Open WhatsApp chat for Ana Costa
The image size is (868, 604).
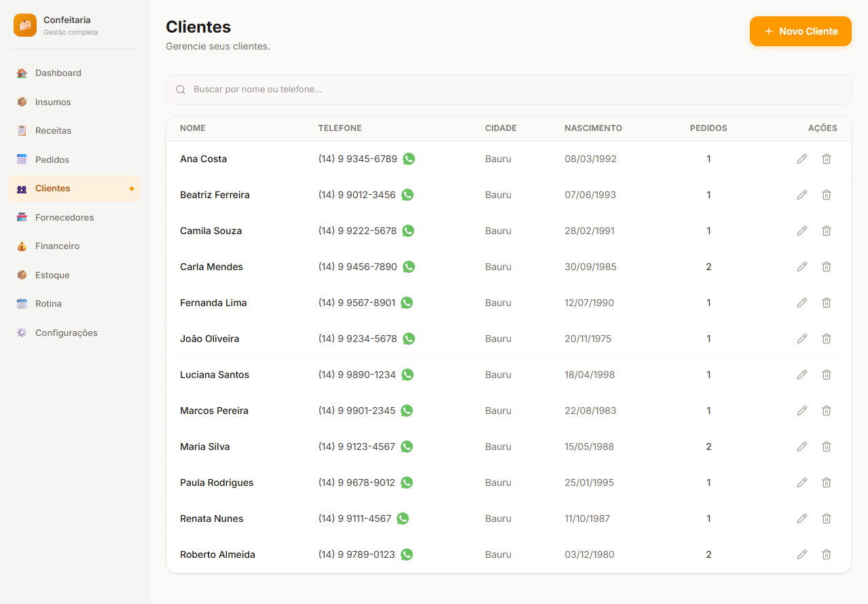408,159
